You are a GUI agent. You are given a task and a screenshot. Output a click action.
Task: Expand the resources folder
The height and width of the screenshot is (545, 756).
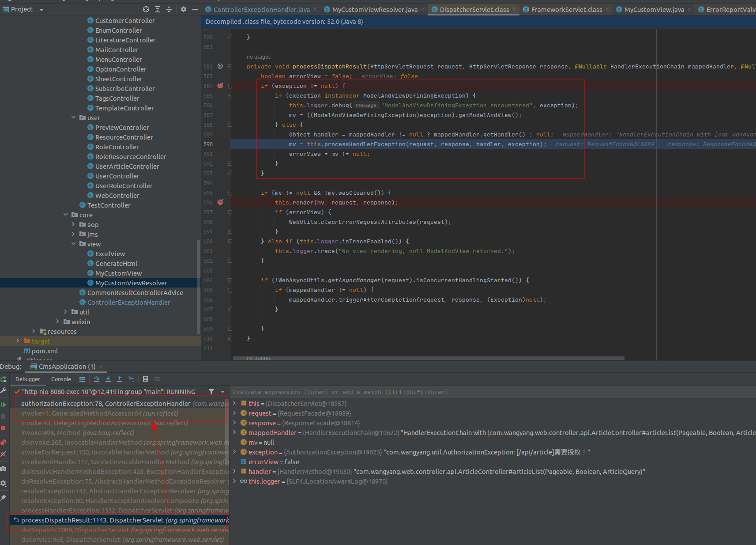34,331
